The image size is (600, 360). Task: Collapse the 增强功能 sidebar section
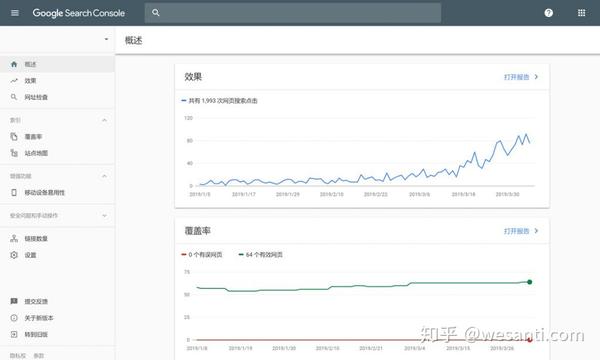(104, 176)
